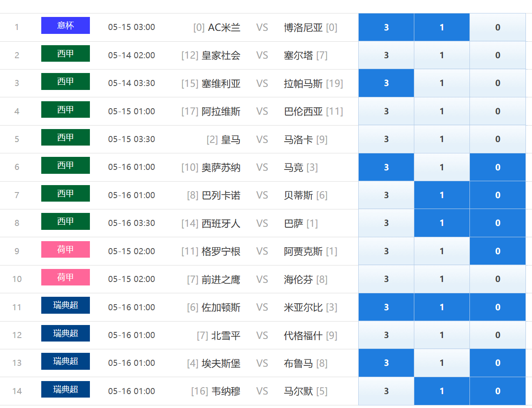Click team name AC米兰

coord(224,27)
